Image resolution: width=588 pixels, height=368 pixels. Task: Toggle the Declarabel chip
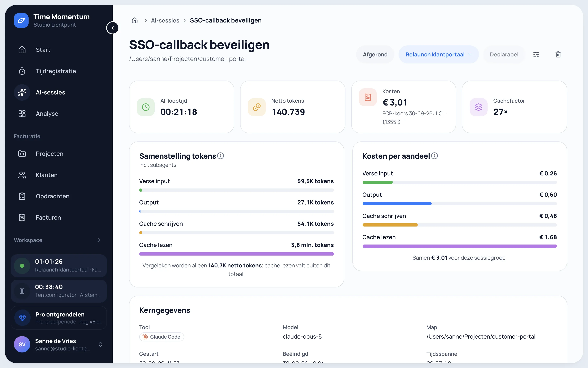coord(504,55)
